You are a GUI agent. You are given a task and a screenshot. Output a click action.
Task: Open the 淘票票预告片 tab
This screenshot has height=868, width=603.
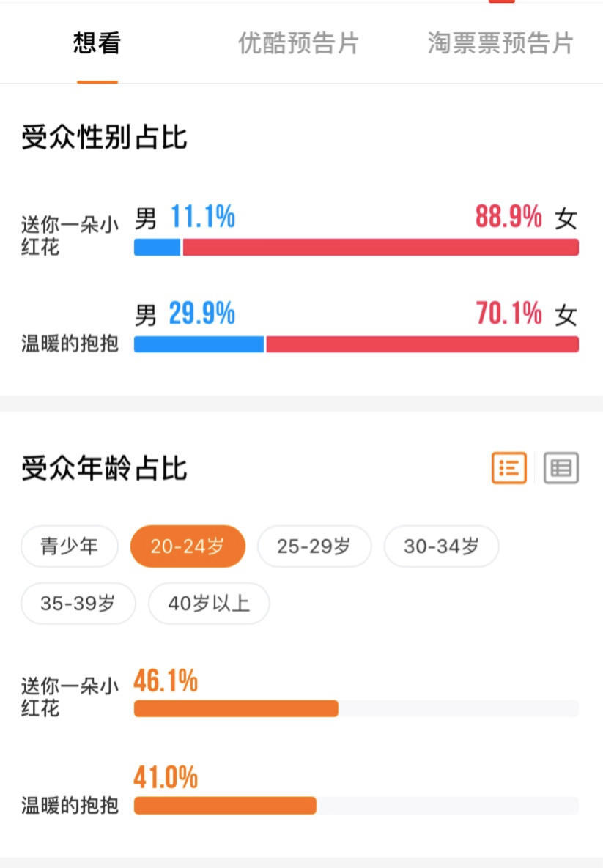tap(500, 43)
